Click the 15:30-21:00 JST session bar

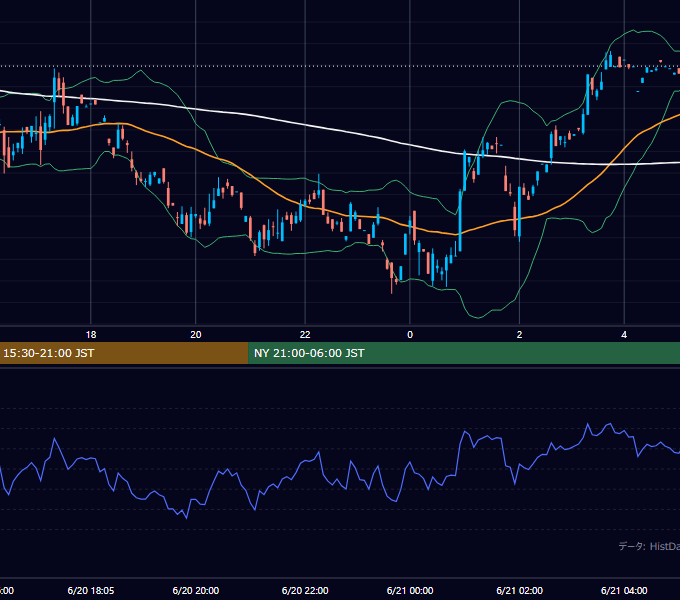point(124,353)
